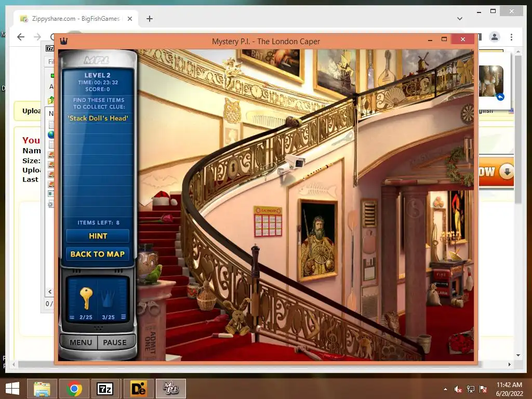Click the fish skeleton on the wall
This screenshot has height=399, width=532.
(317, 190)
